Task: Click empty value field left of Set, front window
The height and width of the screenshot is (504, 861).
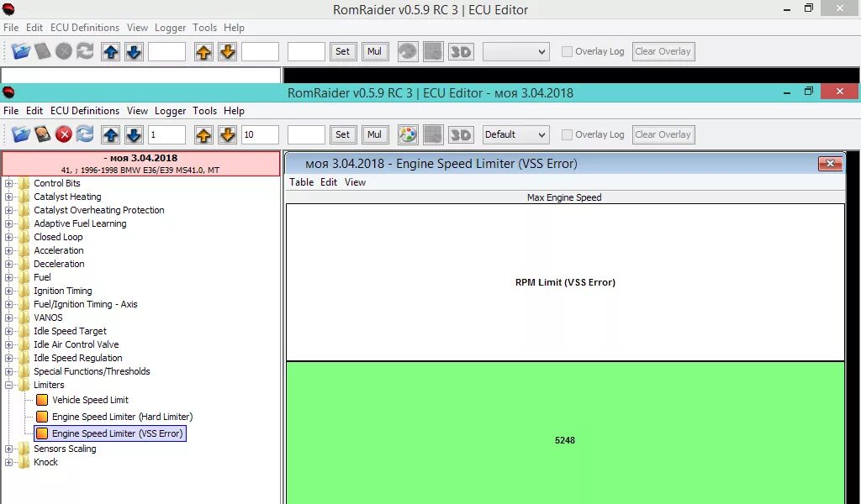Action: [306, 135]
